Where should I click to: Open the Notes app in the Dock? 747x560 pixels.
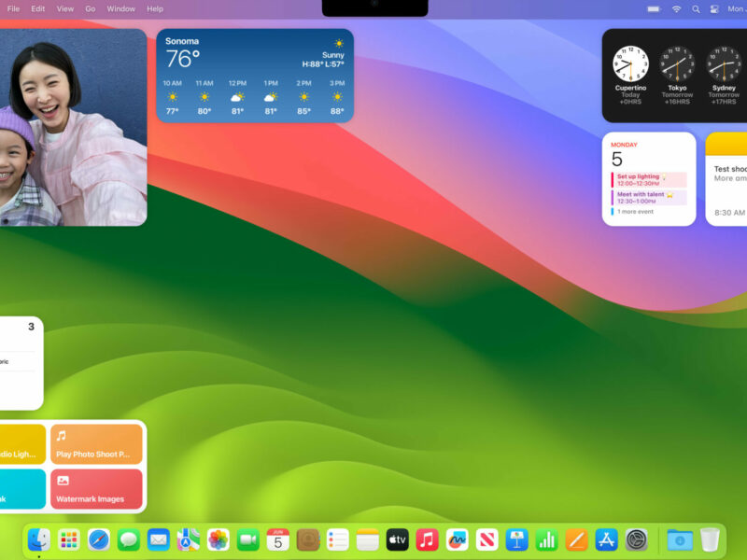coord(368,540)
